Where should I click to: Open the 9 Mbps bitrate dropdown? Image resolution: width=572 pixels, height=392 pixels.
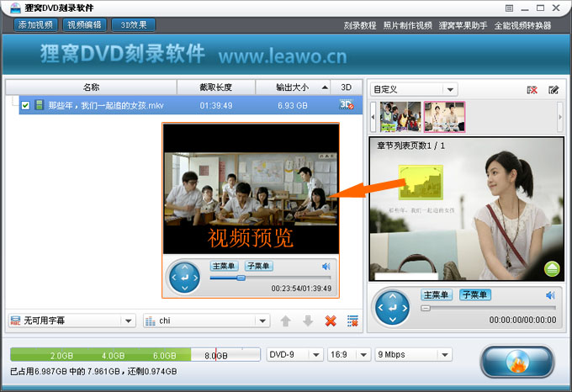click(x=413, y=354)
